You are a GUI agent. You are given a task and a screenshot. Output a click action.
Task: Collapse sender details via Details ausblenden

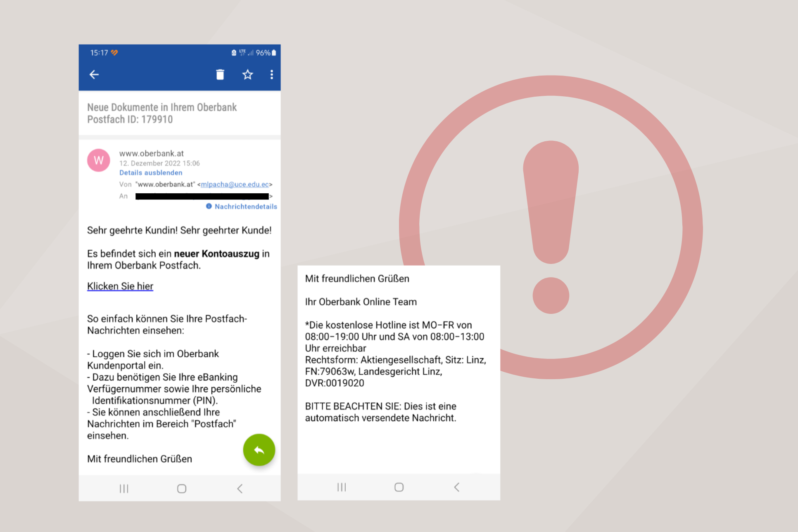point(151,173)
